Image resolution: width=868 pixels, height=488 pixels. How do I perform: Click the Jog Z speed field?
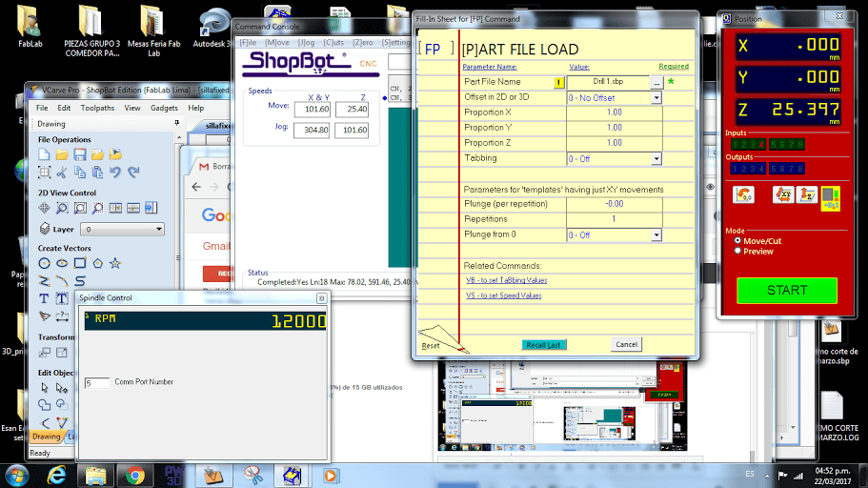coord(353,131)
